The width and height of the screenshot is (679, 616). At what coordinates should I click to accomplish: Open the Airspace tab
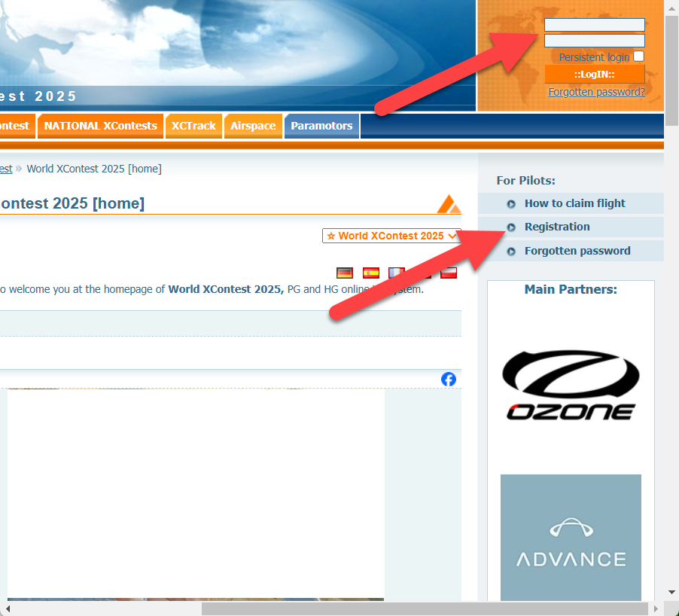point(254,126)
